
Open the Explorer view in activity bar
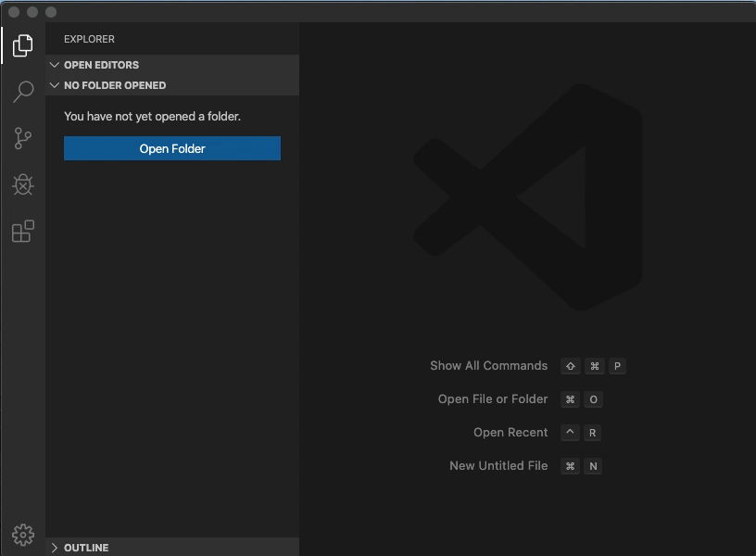pos(22,45)
